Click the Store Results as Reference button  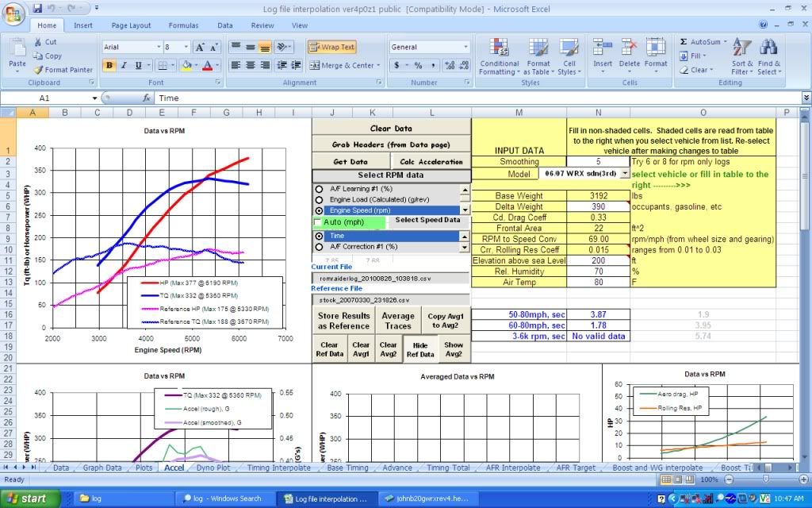pyautogui.click(x=344, y=321)
